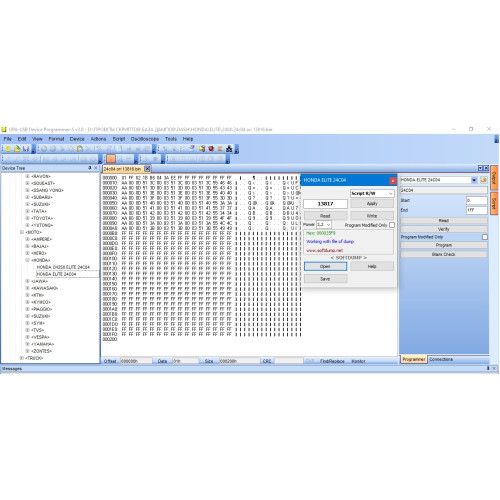Select HONDA CH250 ELITE 24C04 in tree

pyautogui.click(x=63, y=267)
